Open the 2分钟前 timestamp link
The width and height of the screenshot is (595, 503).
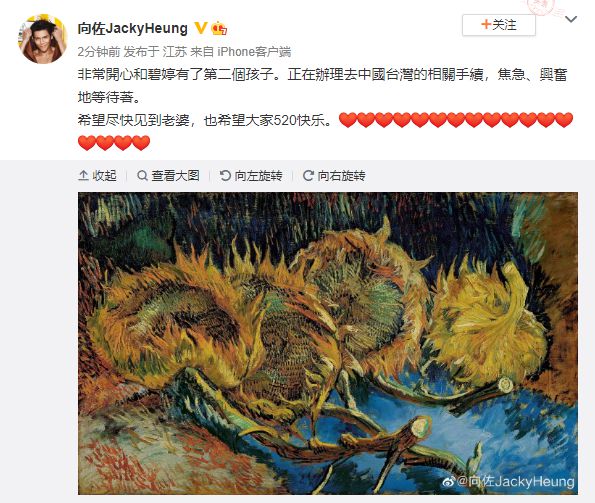pos(99,52)
